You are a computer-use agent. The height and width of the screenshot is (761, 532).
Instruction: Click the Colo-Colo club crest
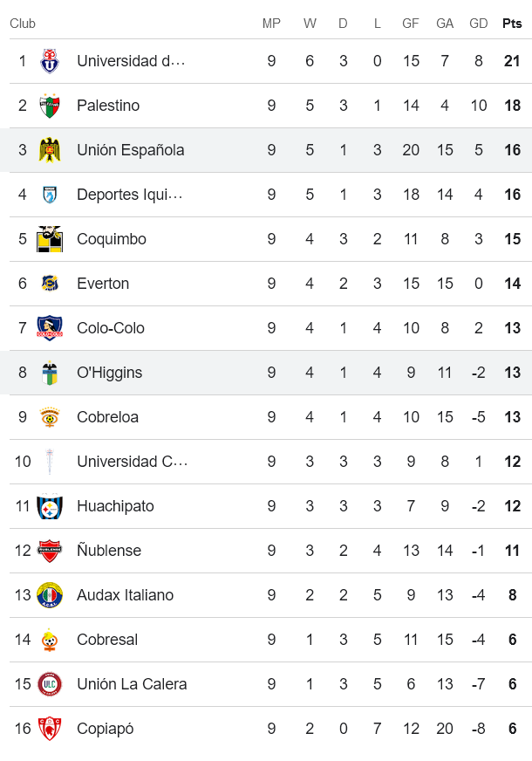click(x=50, y=328)
